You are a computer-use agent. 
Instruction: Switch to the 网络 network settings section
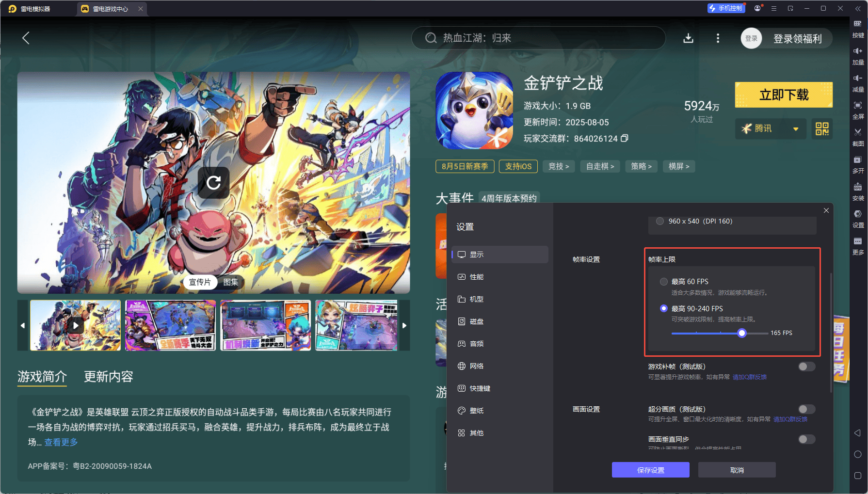[477, 366]
